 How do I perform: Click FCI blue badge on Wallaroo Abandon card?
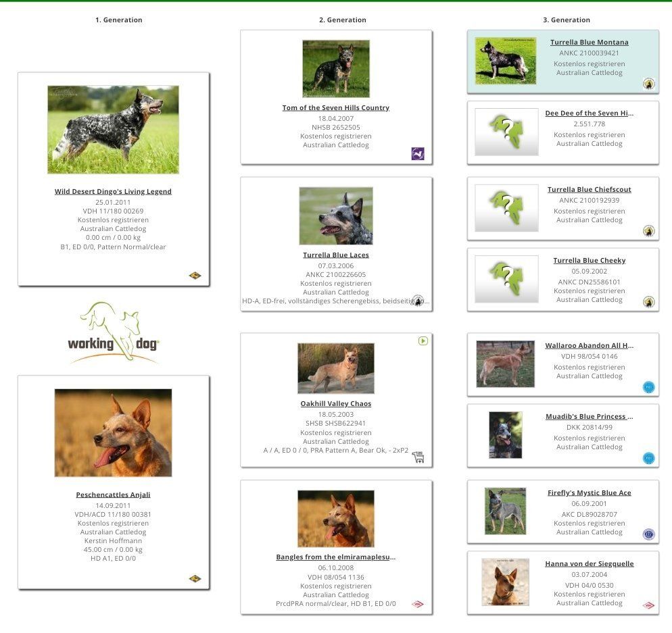click(649, 387)
